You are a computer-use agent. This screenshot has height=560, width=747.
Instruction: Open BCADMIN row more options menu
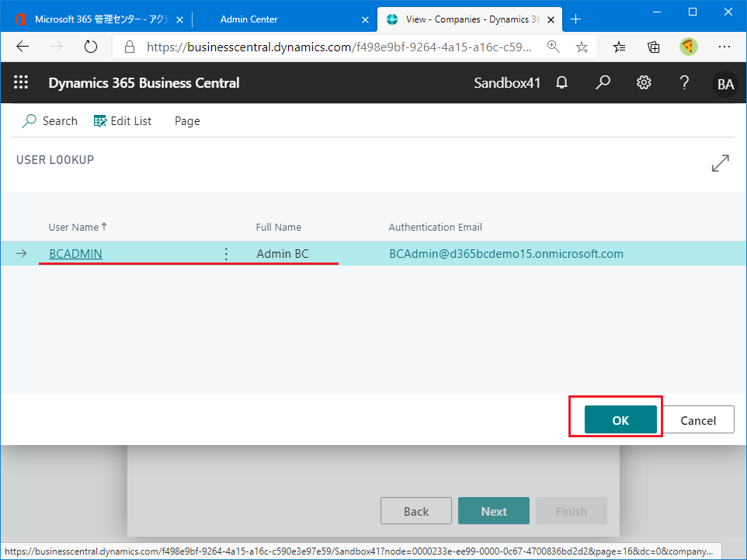[x=226, y=253]
